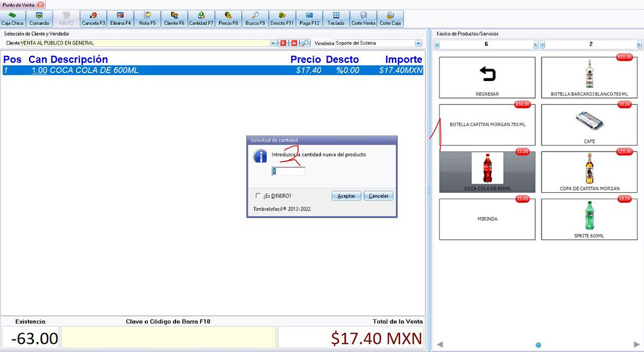Toggle the ¿Es DINERO? checkbox
This screenshot has height=352, width=644.
258,195
